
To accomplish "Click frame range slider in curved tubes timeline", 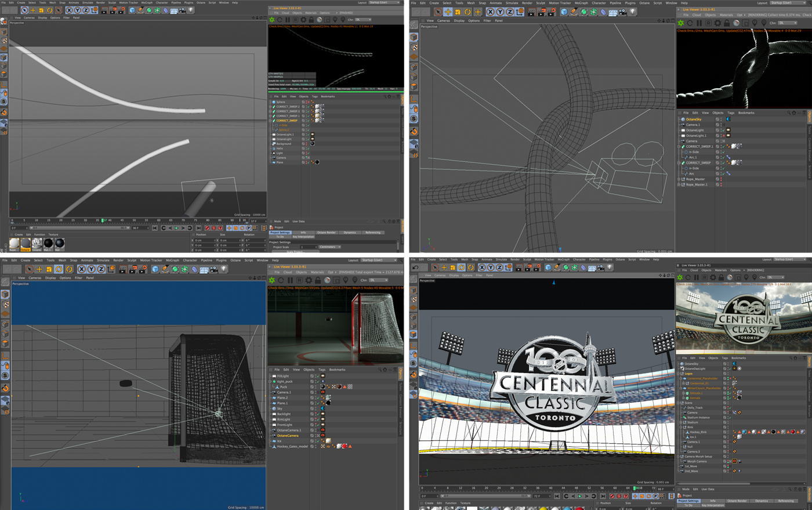I will (79, 228).
